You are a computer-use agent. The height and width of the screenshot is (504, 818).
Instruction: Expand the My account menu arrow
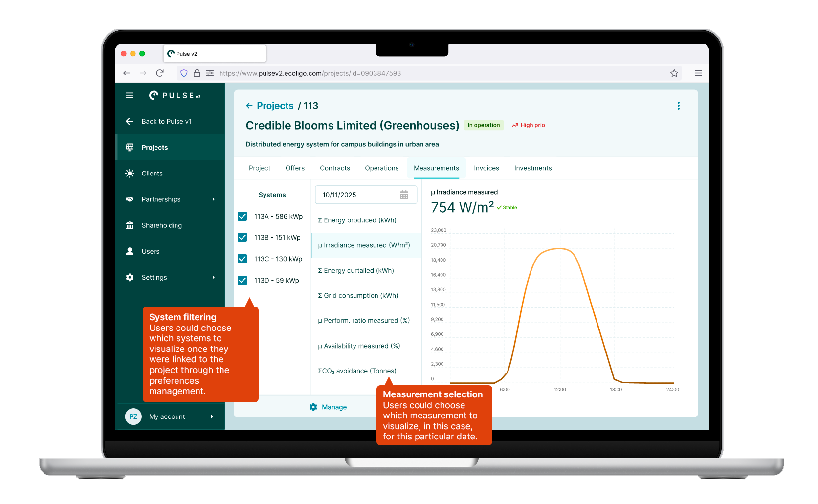coord(212,416)
